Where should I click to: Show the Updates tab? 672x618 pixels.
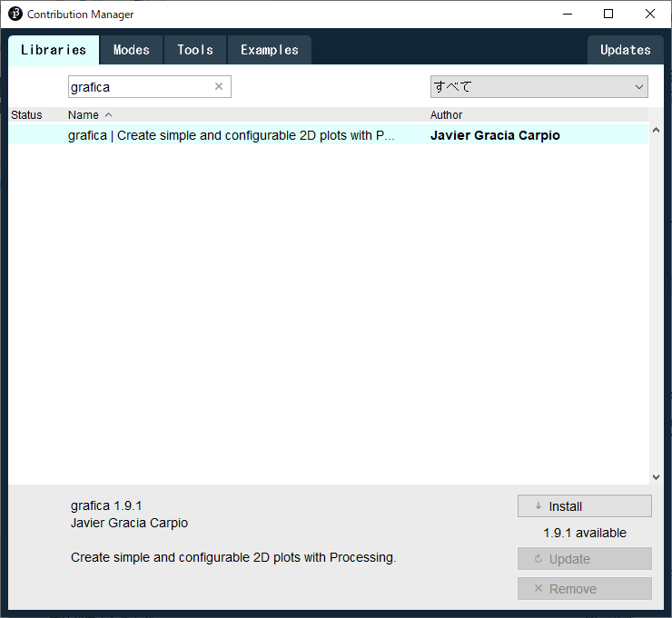pos(625,50)
